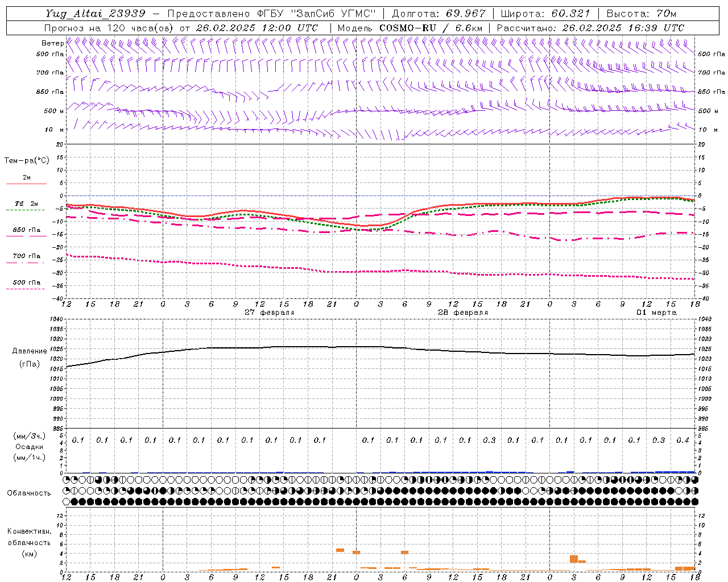
Task: Click the 27 февраля date label
Action: click(270, 313)
